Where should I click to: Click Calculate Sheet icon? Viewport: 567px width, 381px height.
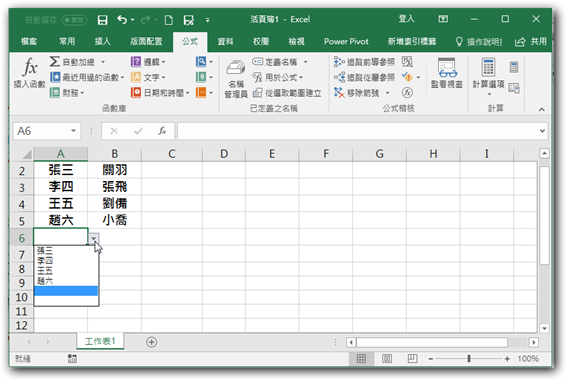(x=514, y=88)
